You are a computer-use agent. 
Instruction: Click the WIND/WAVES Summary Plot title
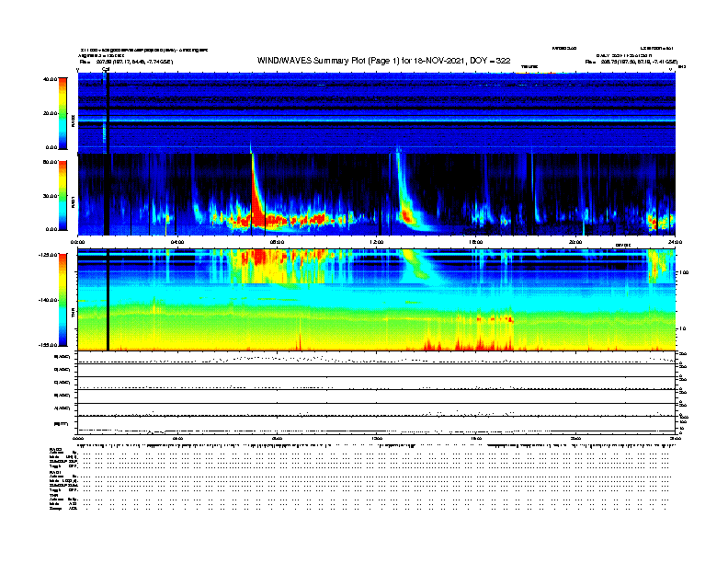click(x=383, y=61)
